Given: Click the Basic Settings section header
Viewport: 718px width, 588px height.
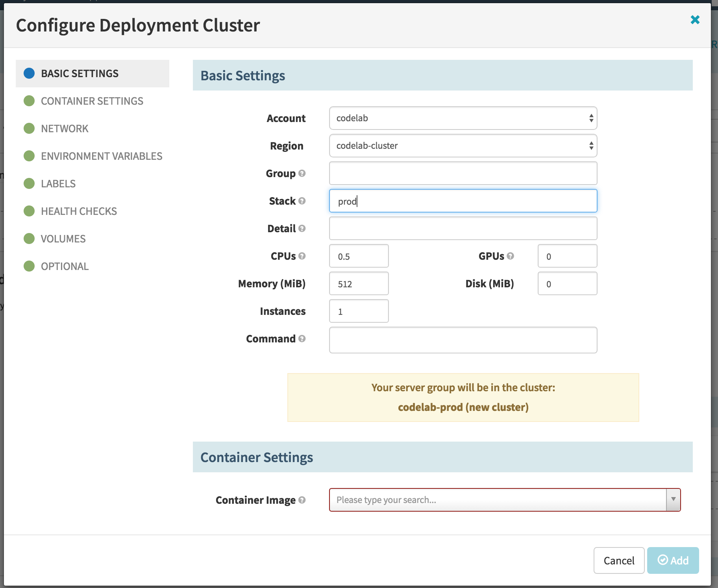Looking at the screenshot, I should (x=443, y=75).
